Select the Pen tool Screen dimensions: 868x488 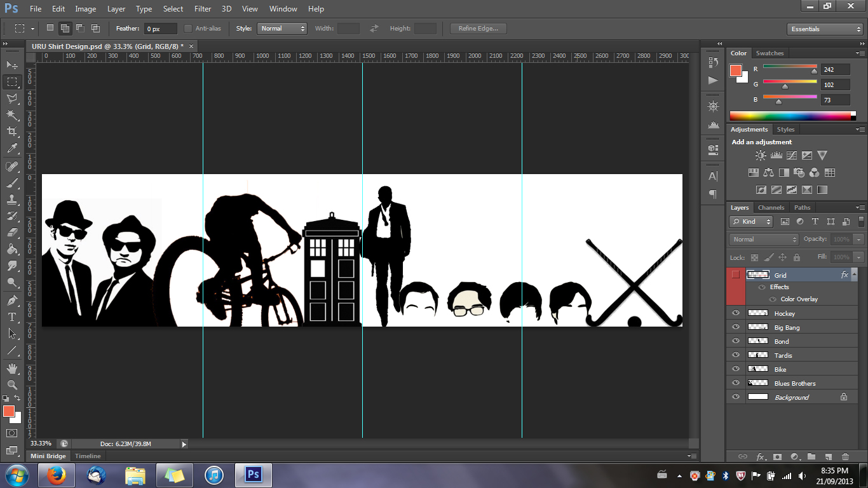coord(12,300)
